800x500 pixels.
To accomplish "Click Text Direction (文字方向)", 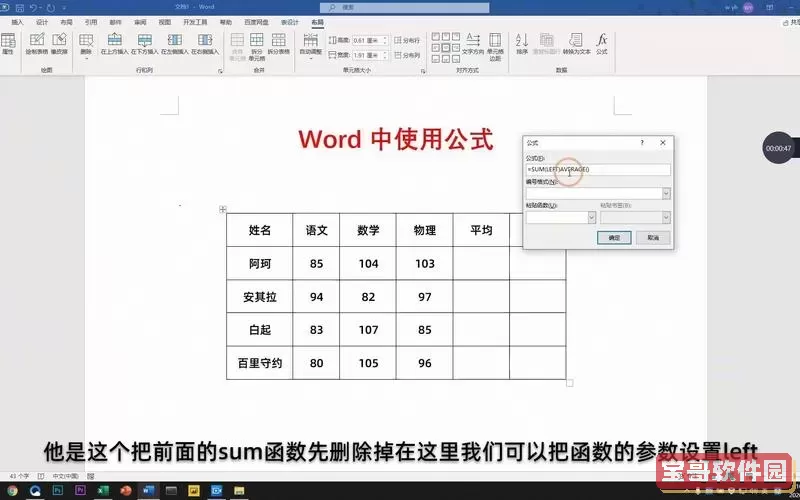I will 472,44.
